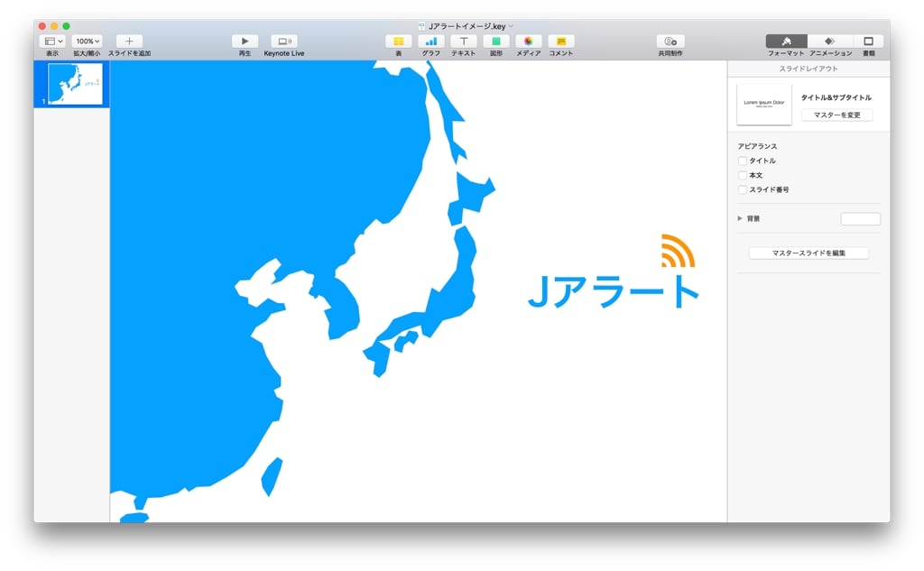Click the document title Jアラートイメージ.key
The height and width of the screenshot is (571, 924).
[x=467, y=26]
